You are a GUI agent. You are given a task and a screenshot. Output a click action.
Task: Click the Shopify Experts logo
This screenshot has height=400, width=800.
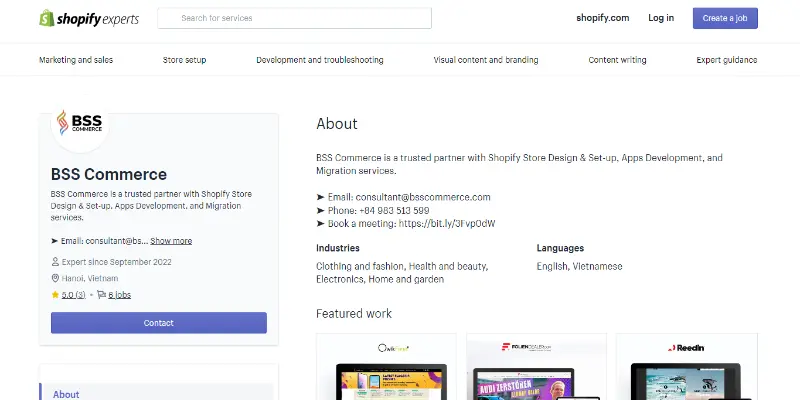(x=89, y=18)
